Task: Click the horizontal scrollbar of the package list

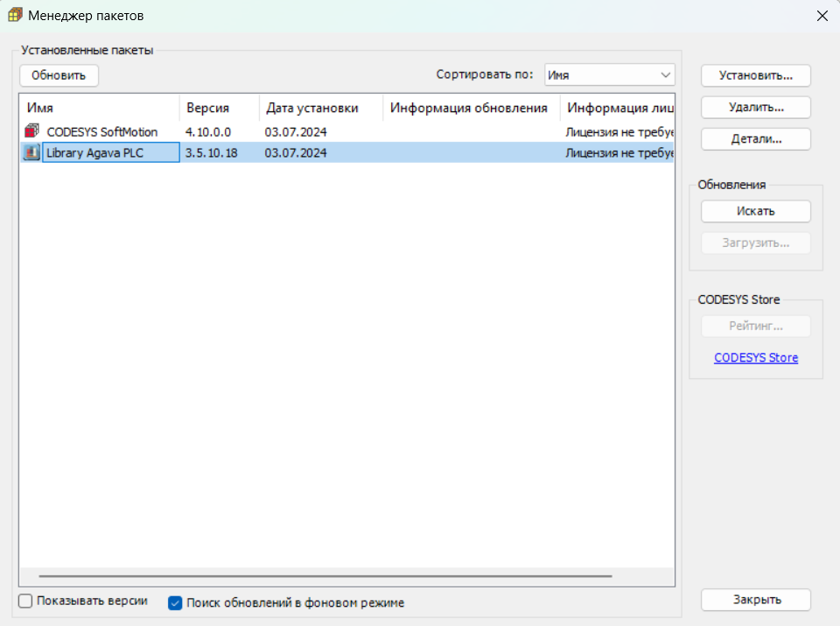Action: tap(325, 576)
